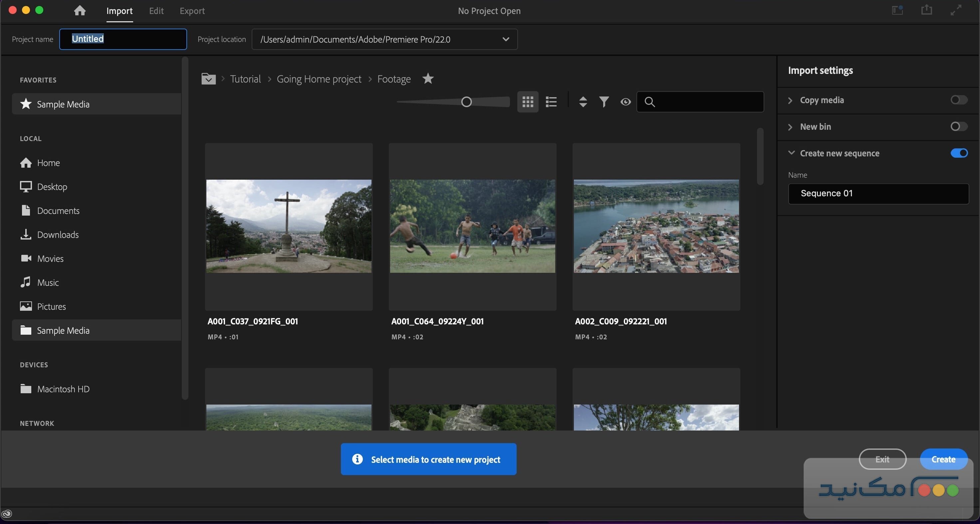The height and width of the screenshot is (524, 980).
Task: Select the A001_C037_0921FG_001 clip thumbnail
Action: coord(289,226)
